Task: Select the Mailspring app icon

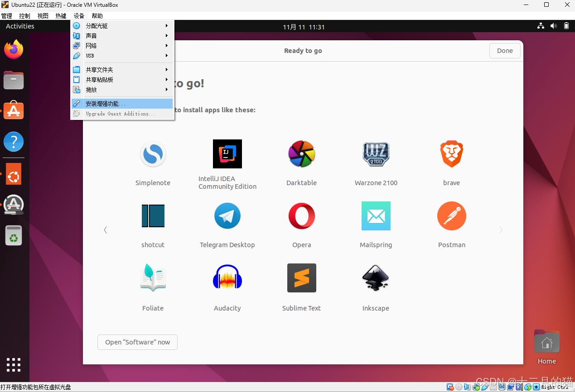Action: click(376, 216)
